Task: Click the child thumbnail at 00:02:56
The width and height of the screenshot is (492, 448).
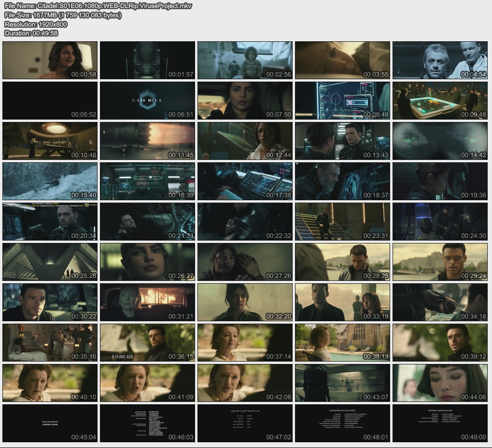Action: coord(245,60)
